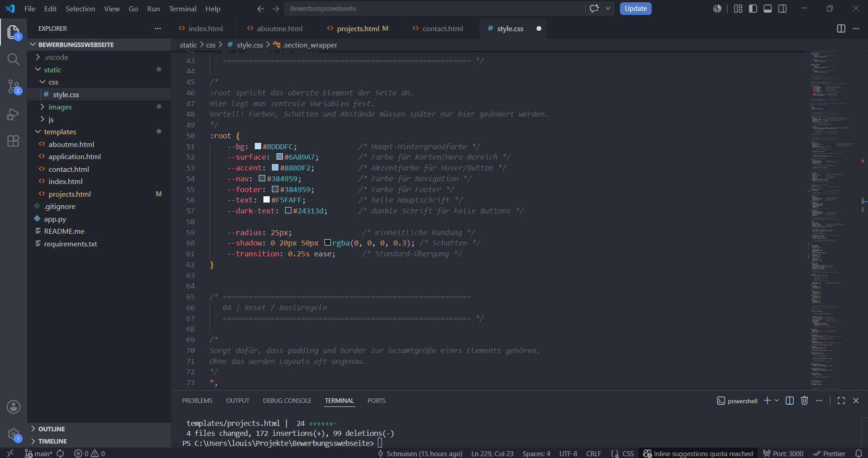Viewport: 868px width, 458px height.
Task: Open the Copilot chat dropdown arrow
Action: 608,9
